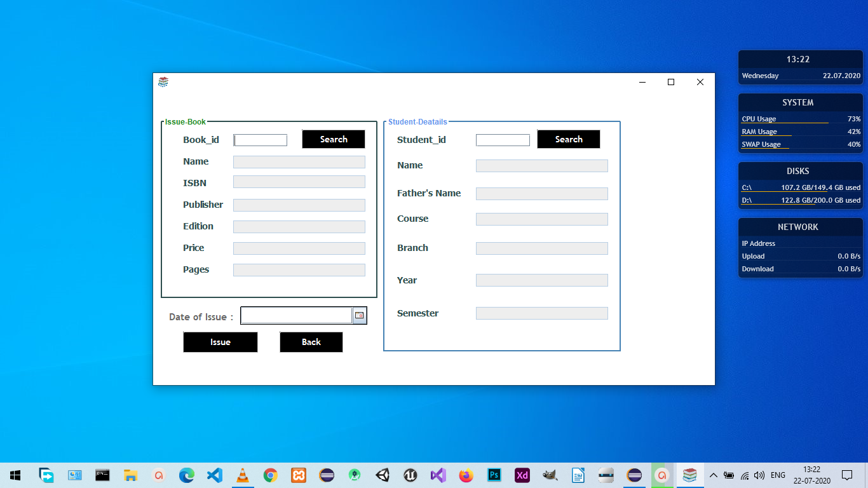Viewport: 868px width, 488px height.
Task: Click the book Name field
Action: (x=299, y=162)
